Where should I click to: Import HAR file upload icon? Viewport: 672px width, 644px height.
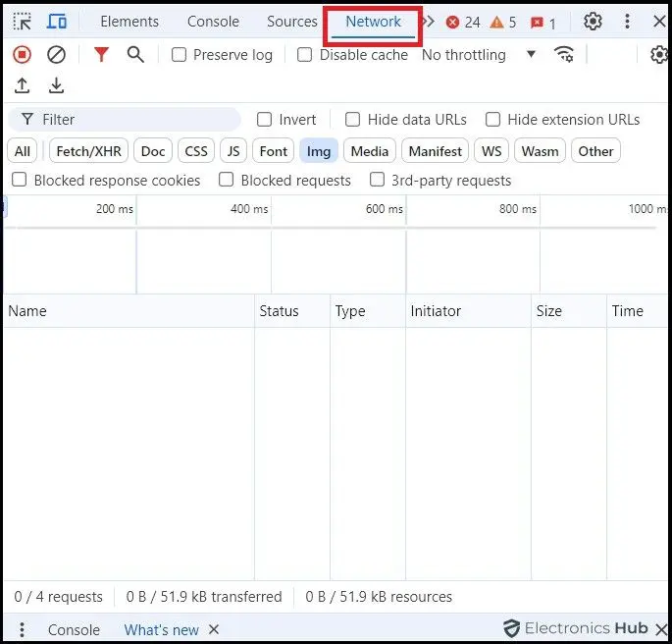point(22,85)
